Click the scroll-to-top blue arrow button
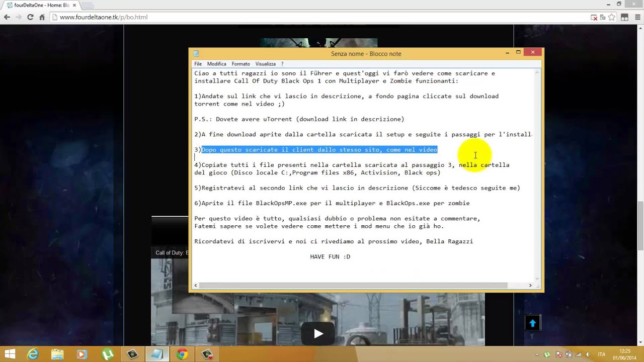The height and width of the screenshot is (362, 644). click(532, 323)
